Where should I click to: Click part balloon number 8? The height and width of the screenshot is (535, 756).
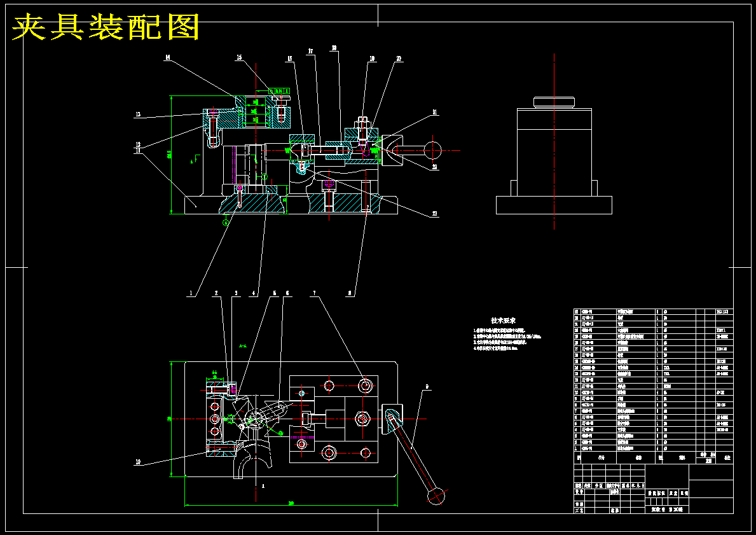[350, 293]
